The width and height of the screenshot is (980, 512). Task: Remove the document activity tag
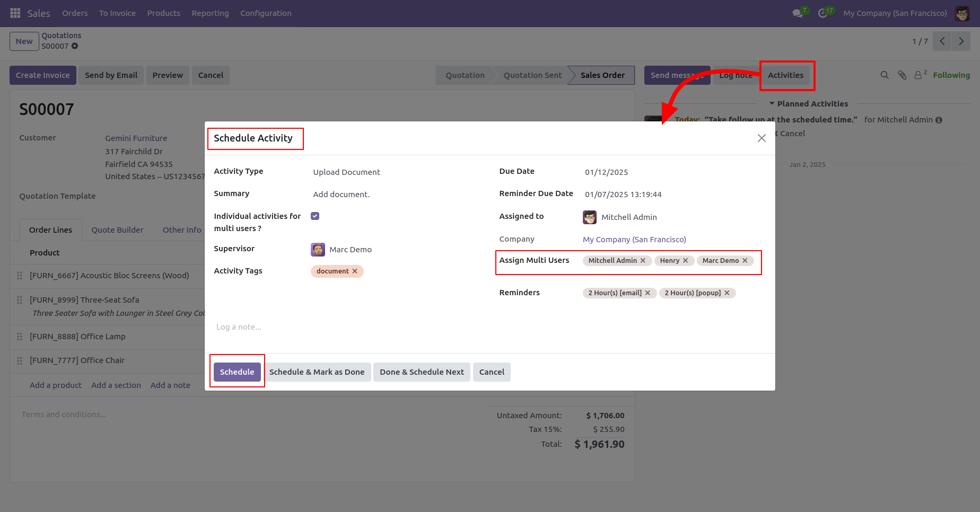(355, 271)
